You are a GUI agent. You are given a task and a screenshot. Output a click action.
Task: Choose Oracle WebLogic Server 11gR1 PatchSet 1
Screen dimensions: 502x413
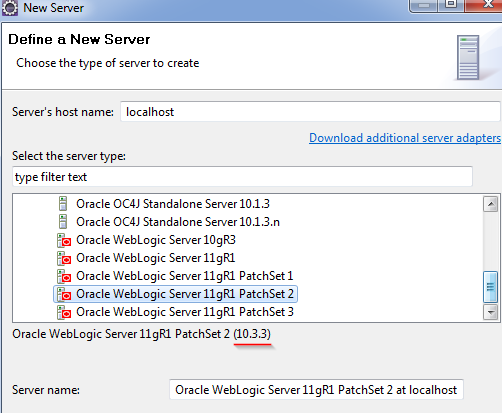(x=185, y=276)
